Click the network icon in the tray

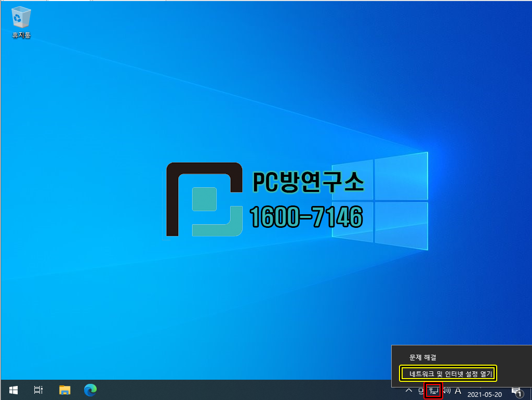coord(434,391)
